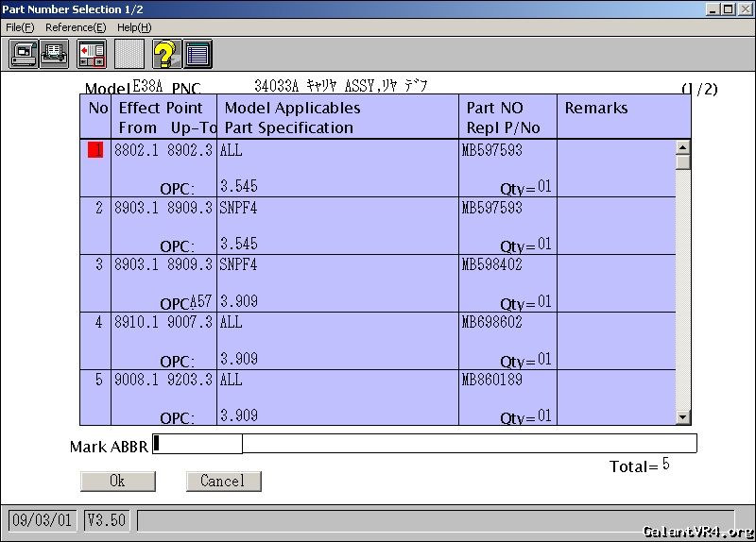Select row 2 in the No column
The image size is (756, 542).
point(97,208)
